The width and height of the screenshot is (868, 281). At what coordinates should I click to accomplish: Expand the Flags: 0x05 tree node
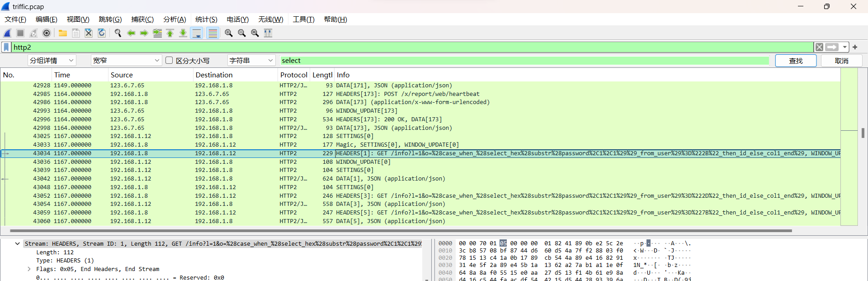pyautogui.click(x=29, y=269)
